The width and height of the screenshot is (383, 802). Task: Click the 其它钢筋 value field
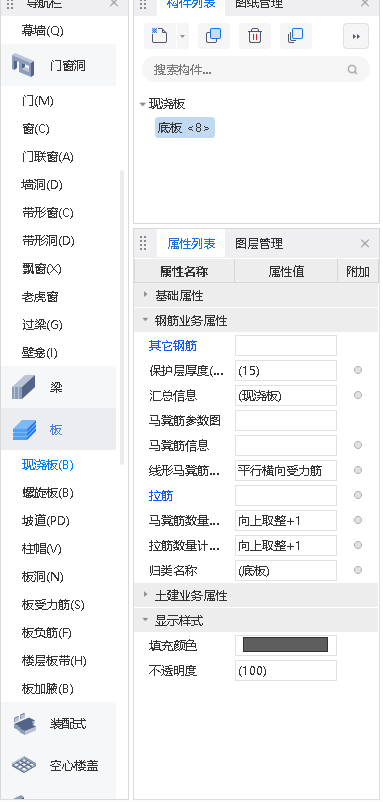point(286,346)
